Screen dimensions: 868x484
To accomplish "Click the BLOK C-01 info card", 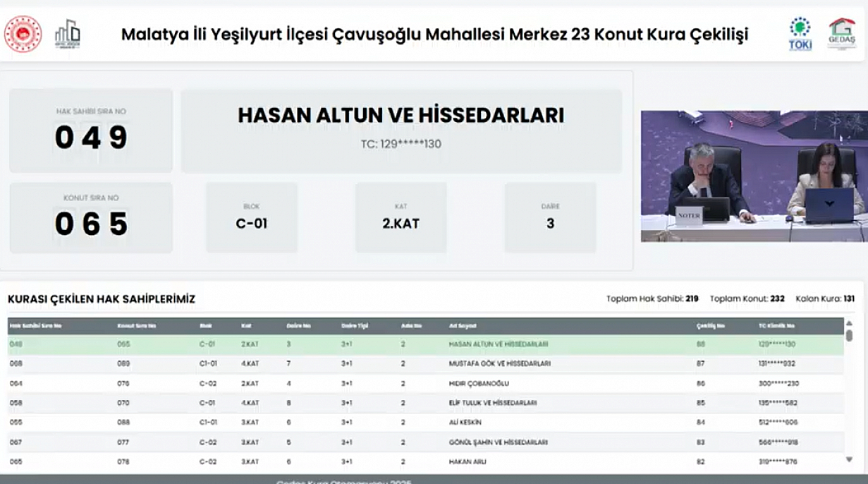I will pos(251,217).
